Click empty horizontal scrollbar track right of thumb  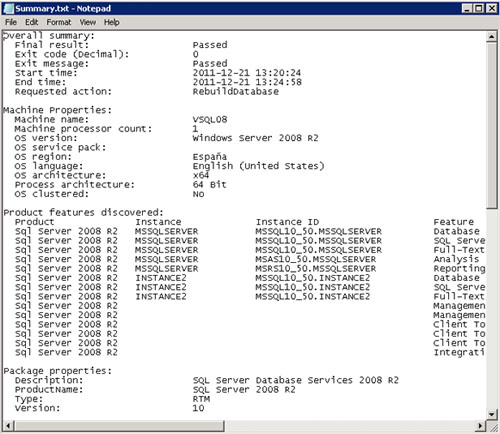pyautogui.click(x=350, y=426)
